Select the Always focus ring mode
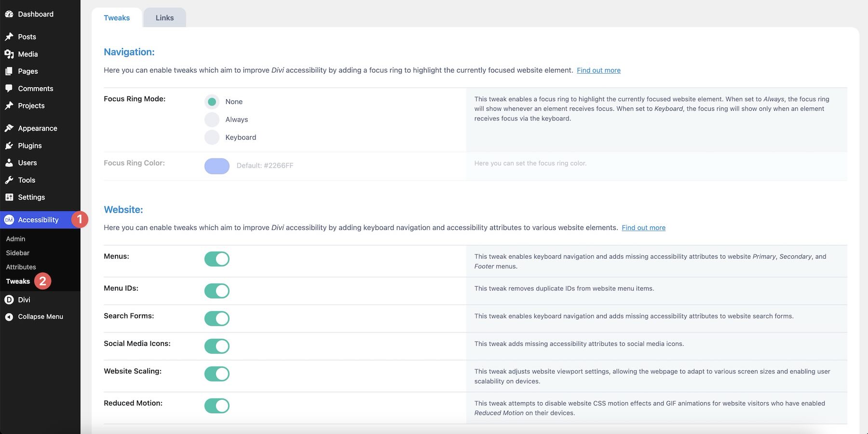 coord(212,119)
